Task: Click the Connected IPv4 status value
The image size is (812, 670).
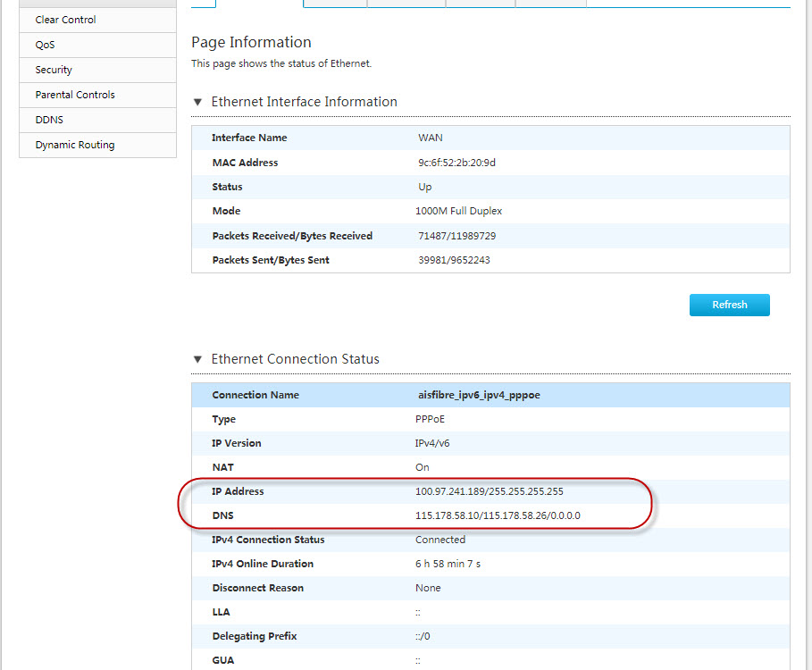Action: [x=440, y=540]
